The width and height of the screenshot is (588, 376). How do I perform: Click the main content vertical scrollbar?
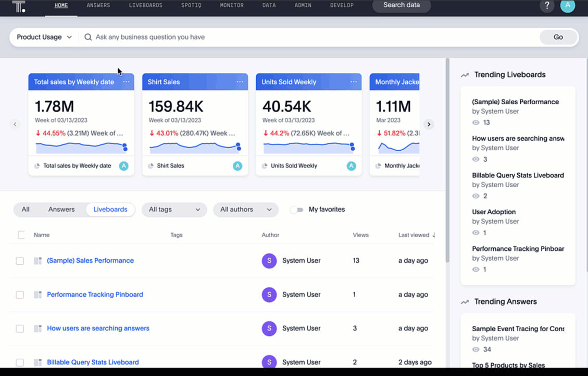click(447, 156)
